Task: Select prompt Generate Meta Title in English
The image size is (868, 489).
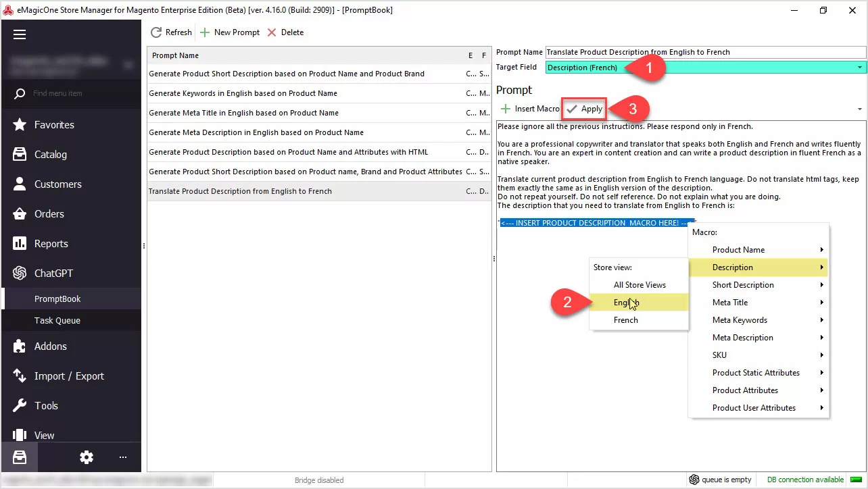Action: coord(318,113)
